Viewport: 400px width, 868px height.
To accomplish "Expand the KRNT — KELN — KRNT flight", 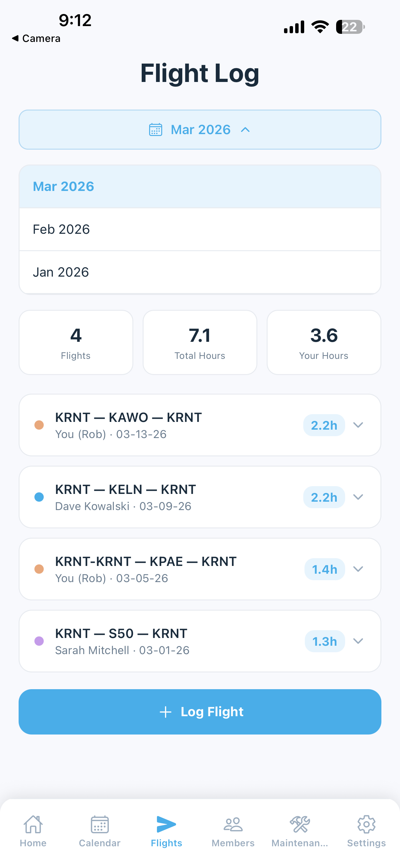I will pos(358,497).
